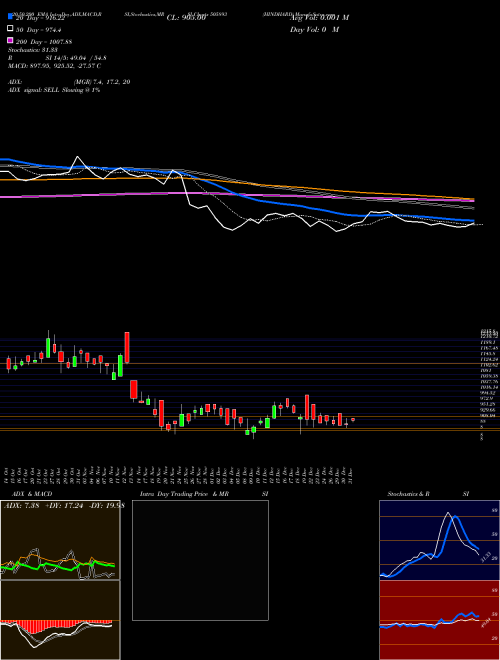Click the '929.66' price axis label
Image resolution: width=500 pixels, height=660 pixels.
point(488,410)
